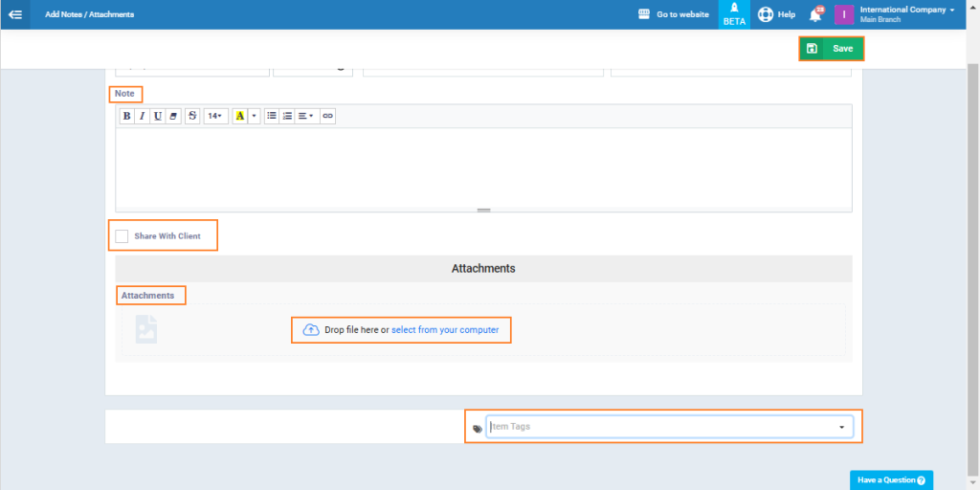
Task: Expand the Item Tags dropdown arrow
Action: click(x=841, y=427)
